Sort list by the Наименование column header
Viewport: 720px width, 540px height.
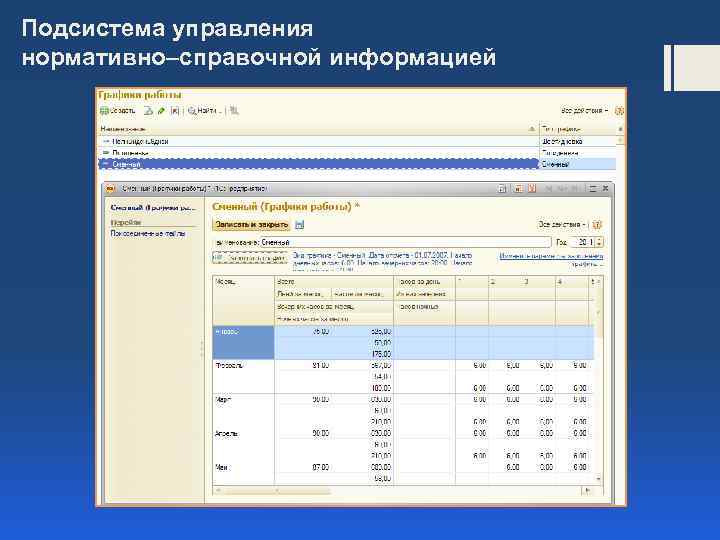(317, 129)
